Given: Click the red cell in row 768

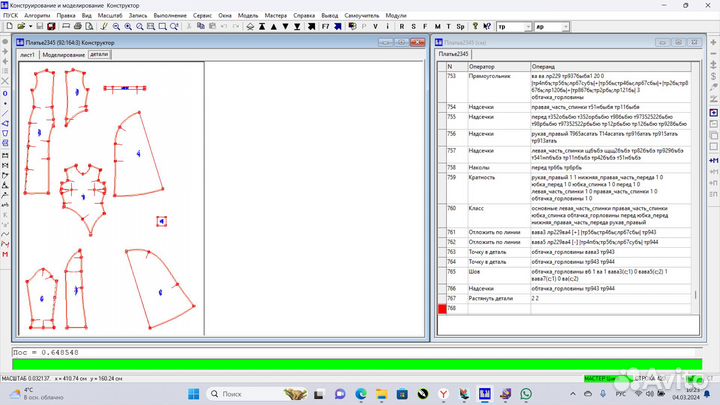Looking at the screenshot, I should (442, 308).
